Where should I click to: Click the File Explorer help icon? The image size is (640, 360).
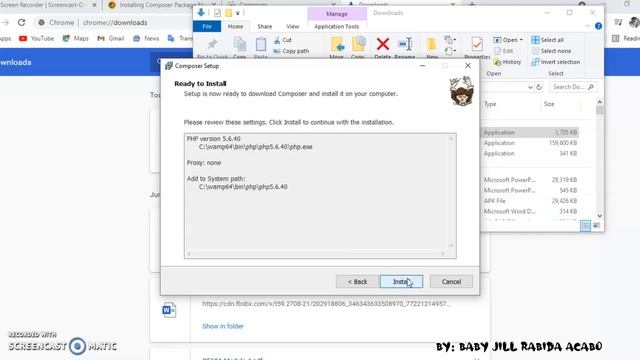[598, 26]
